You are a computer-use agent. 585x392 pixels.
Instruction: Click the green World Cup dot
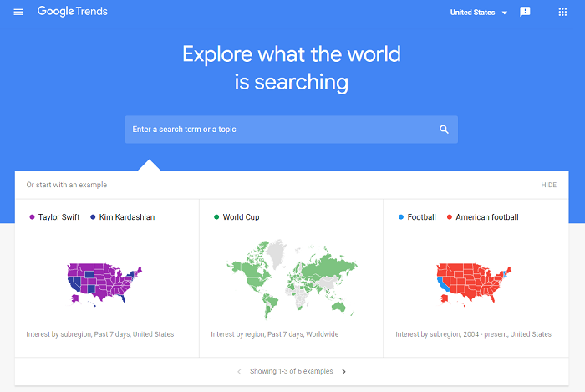[x=216, y=217]
